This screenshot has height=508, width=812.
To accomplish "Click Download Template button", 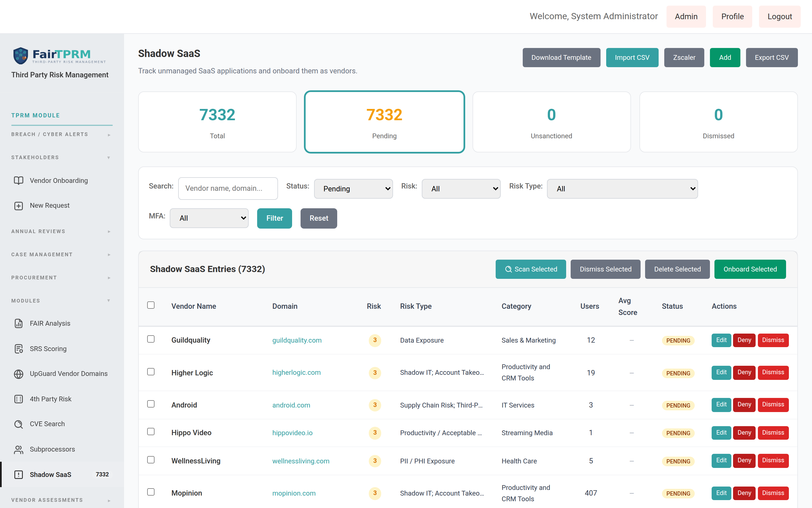I will tap(561, 58).
